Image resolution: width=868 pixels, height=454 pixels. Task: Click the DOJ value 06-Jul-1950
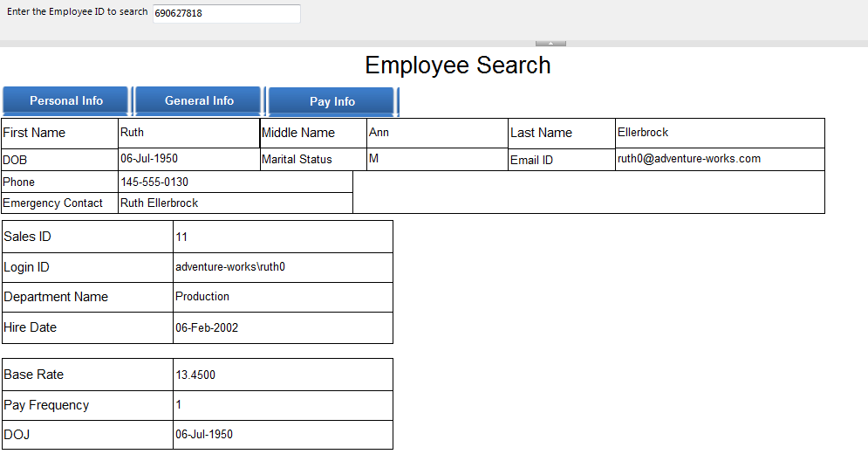[x=204, y=434]
